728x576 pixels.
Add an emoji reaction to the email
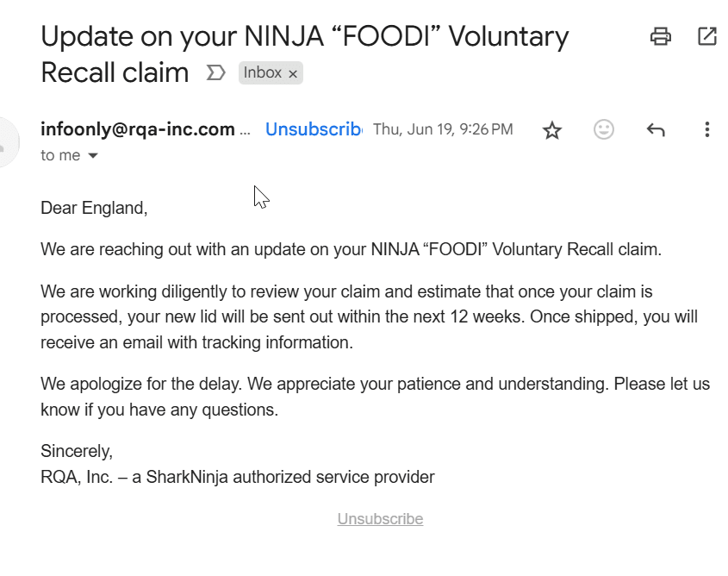(x=604, y=130)
